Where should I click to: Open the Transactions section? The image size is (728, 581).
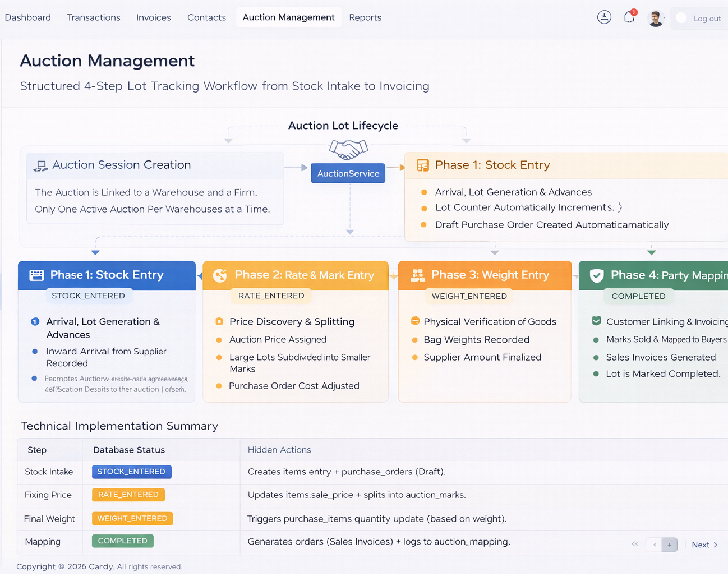pos(93,17)
